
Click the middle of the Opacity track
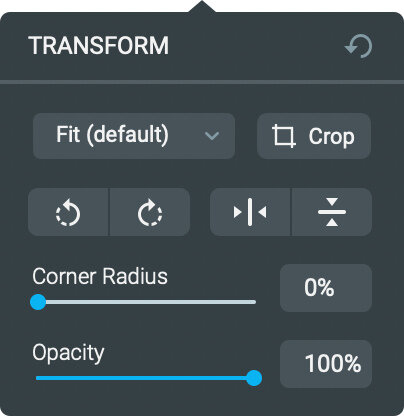(145, 378)
